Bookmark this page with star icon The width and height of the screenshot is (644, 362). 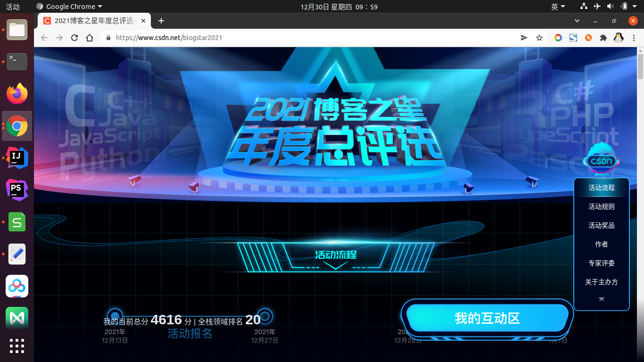(x=539, y=38)
